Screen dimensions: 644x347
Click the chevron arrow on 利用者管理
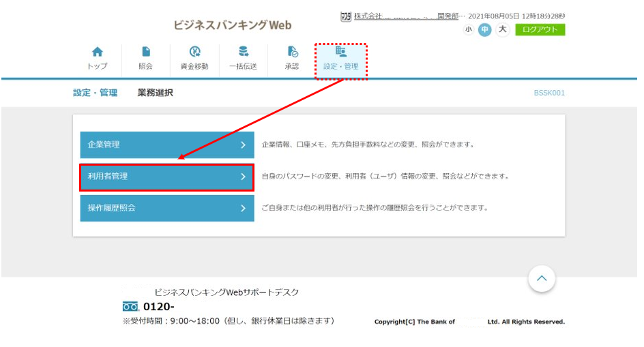click(243, 177)
